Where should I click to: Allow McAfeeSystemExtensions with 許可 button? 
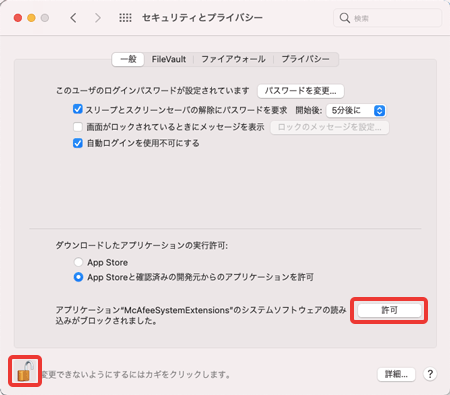389,310
